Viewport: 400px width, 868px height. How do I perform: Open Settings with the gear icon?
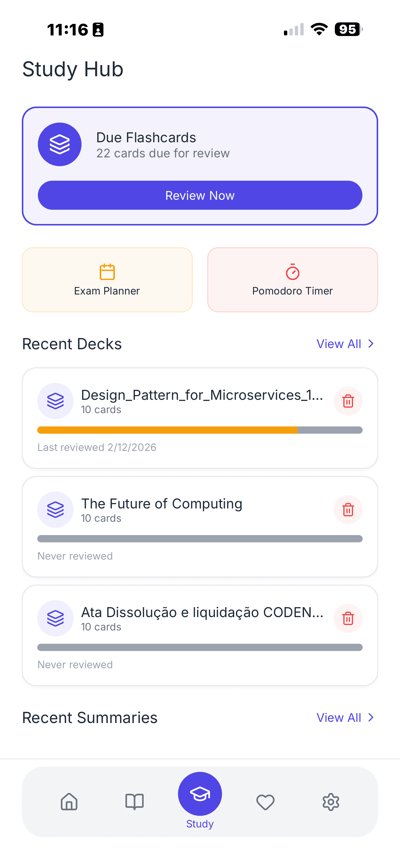331,802
